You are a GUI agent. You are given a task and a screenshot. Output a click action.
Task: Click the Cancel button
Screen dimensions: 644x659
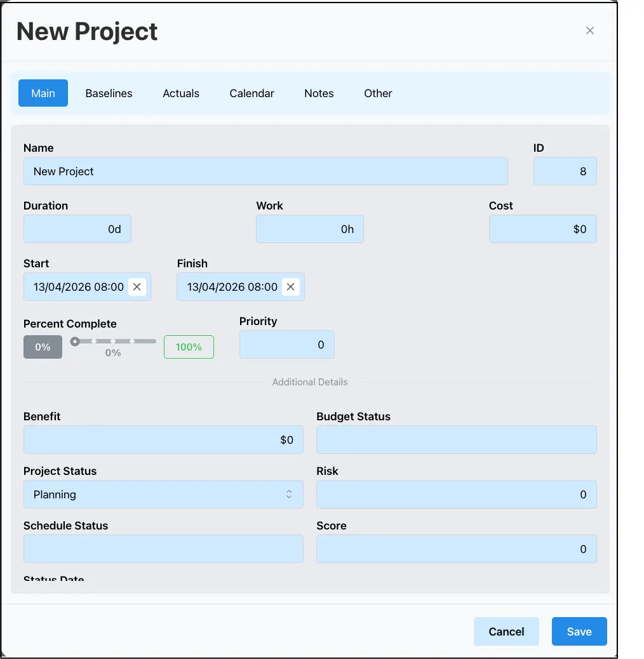[506, 631]
